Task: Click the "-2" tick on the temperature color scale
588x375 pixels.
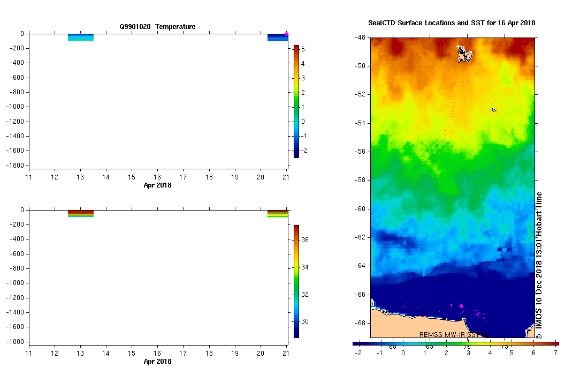Action: [304, 151]
